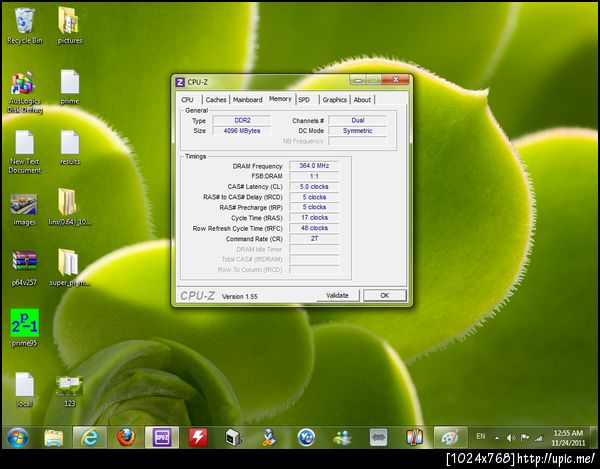
Task: Click the DRAM Frequency value field
Action: click(x=314, y=165)
